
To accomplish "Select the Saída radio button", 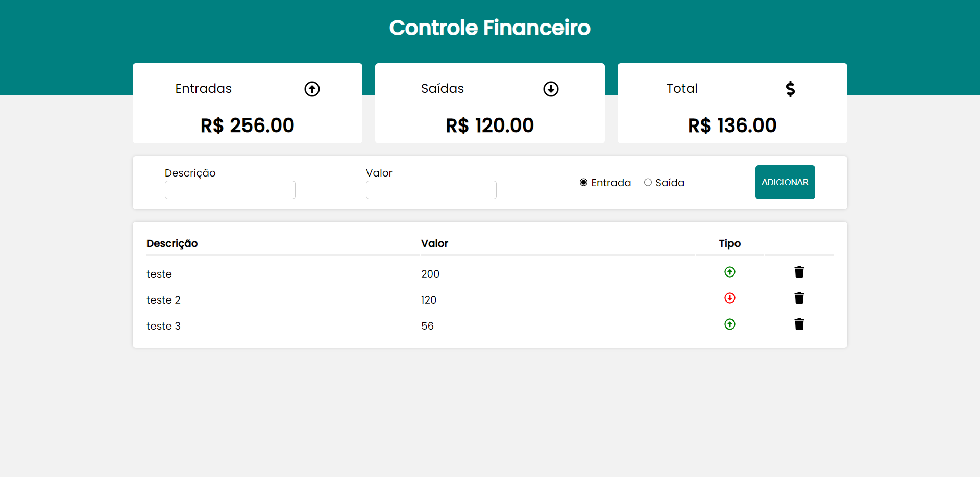I will tap(649, 182).
